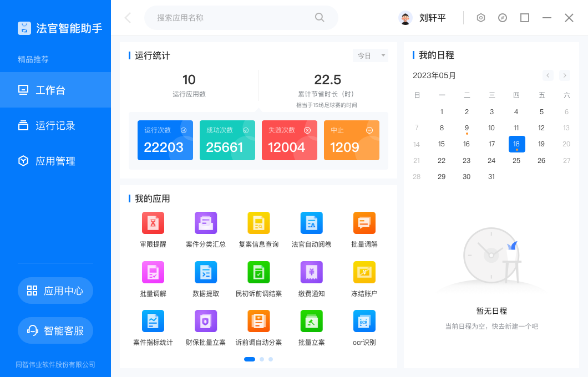
Task: Open the 审限提醒 app icon
Action: coord(153,223)
